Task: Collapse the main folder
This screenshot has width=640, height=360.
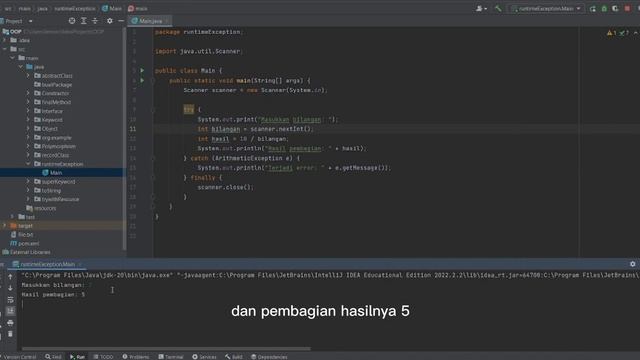Action: [x=12, y=58]
